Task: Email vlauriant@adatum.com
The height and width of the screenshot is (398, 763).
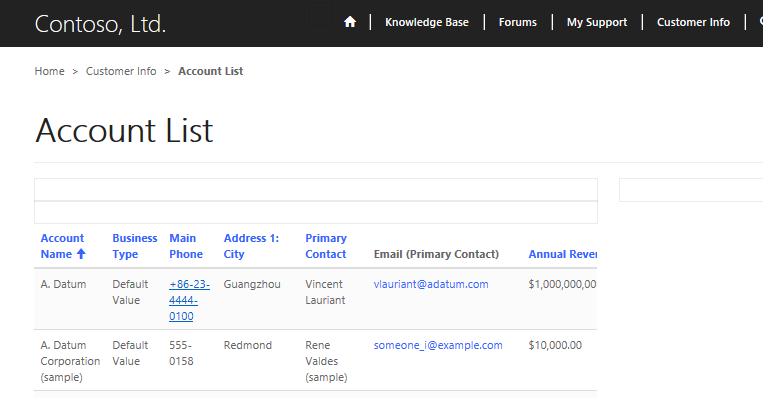Action: tap(431, 284)
